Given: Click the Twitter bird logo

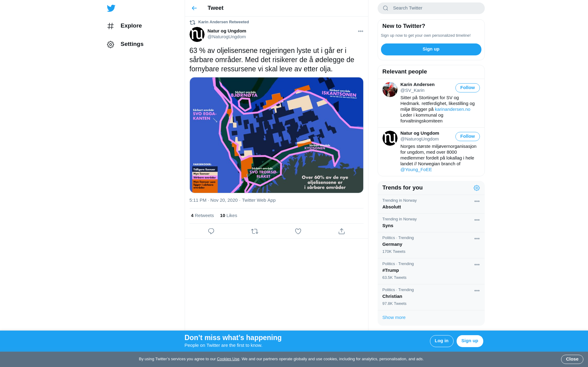Looking at the screenshot, I should pos(111,8).
